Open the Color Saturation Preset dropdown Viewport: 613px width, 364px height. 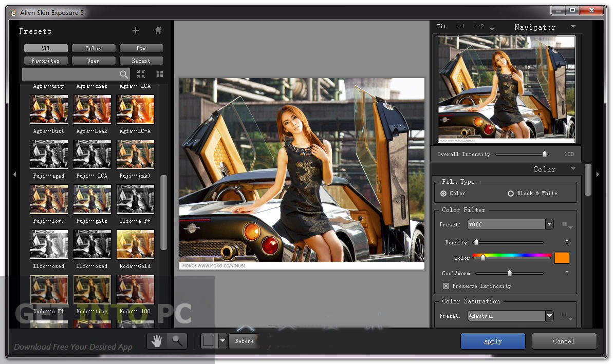[x=511, y=316]
